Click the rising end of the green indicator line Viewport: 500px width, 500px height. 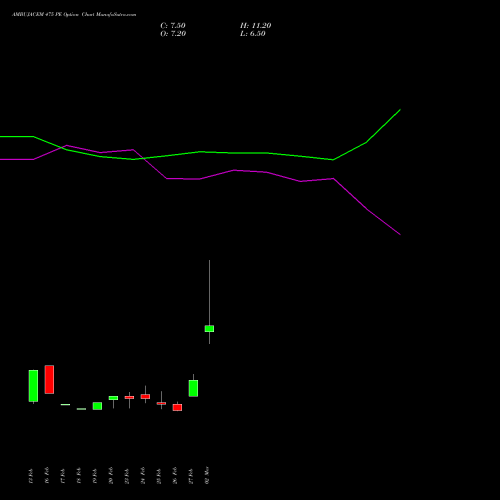[x=400, y=110]
